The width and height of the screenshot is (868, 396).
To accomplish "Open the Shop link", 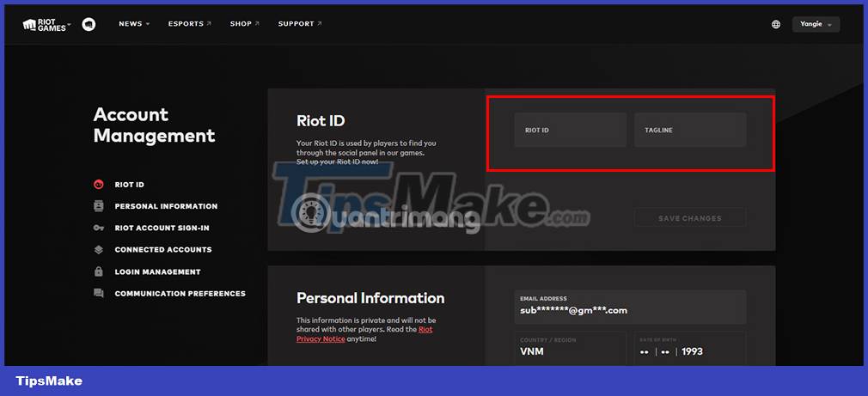I will tap(244, 24).
